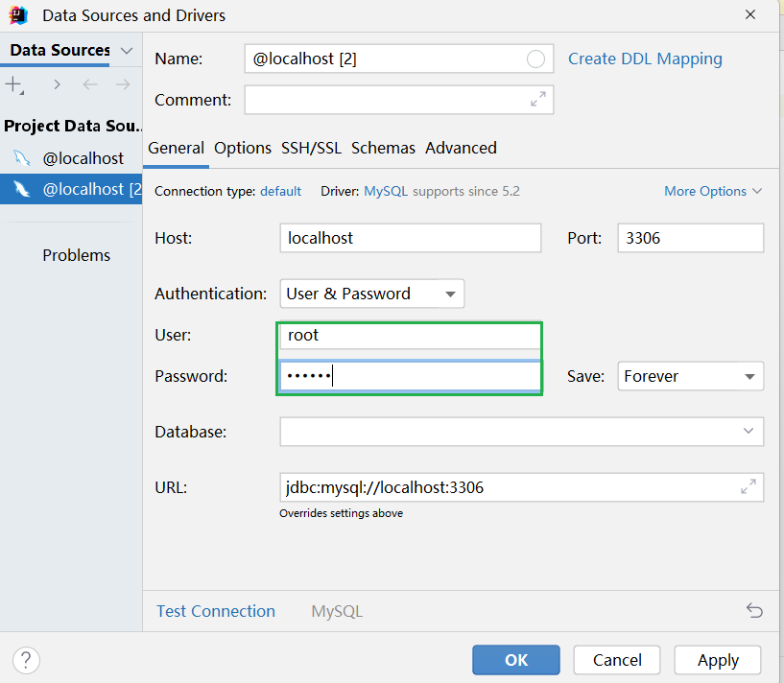Expand the Database dropdown list

[x=748, y=432]
